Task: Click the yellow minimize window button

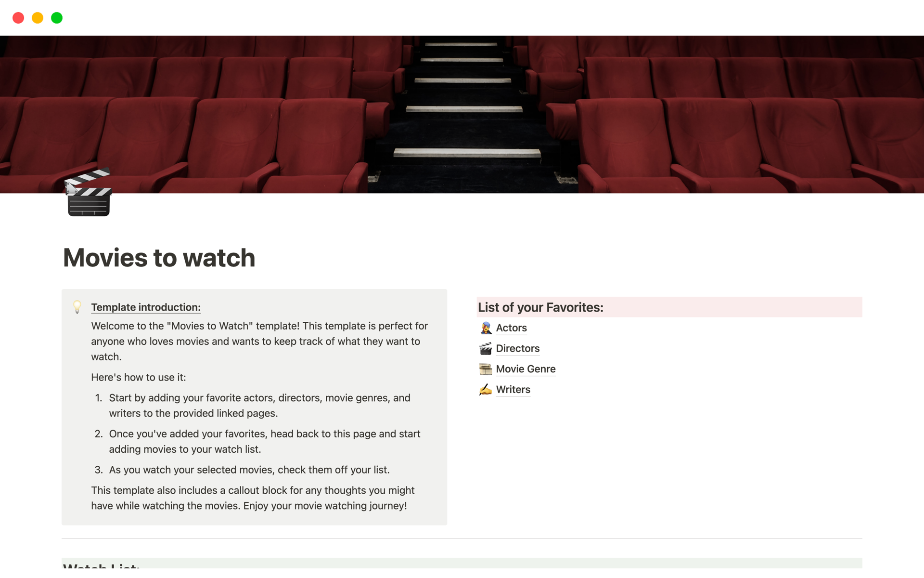Action: point(38,18)
